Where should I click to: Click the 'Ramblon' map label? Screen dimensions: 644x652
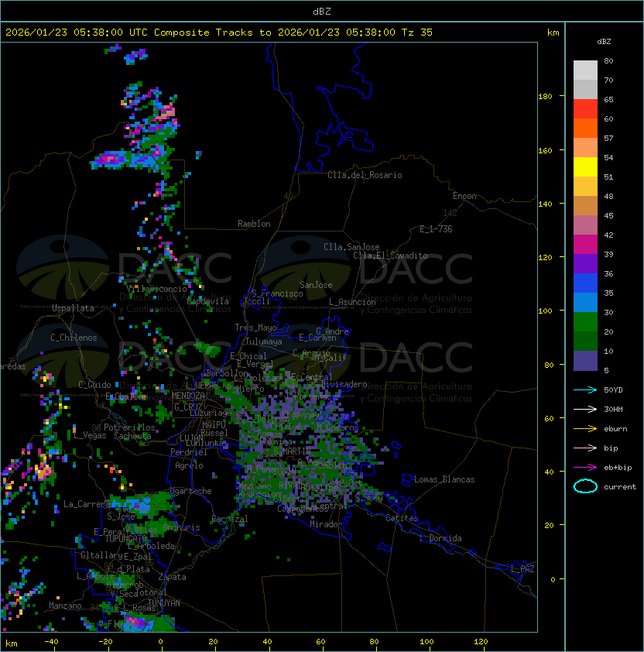pos(254,224)
